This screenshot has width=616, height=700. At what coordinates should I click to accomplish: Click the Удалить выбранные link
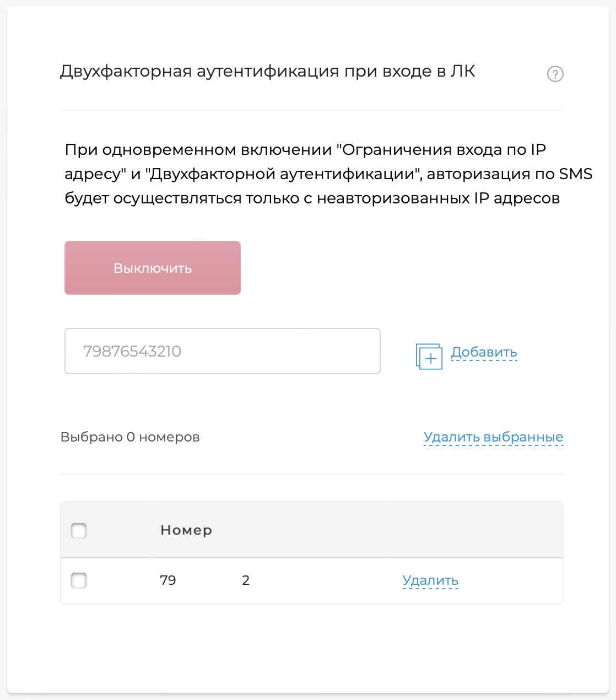pos(493,437)
